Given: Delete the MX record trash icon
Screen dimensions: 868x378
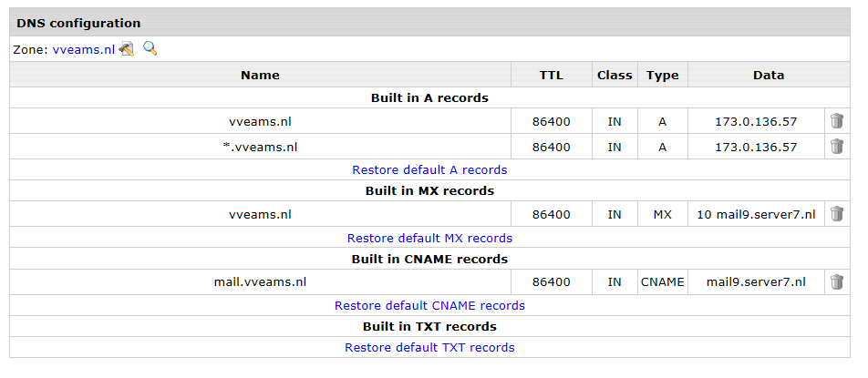Looking at the screenshot, I should click(836, 214).
